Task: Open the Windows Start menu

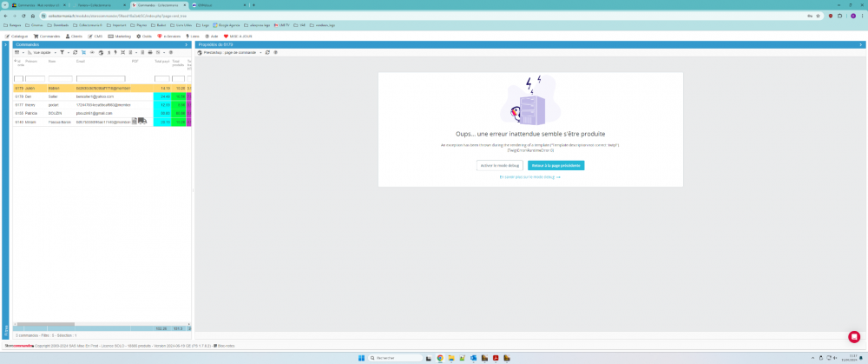Action: (x=361, y=358)
